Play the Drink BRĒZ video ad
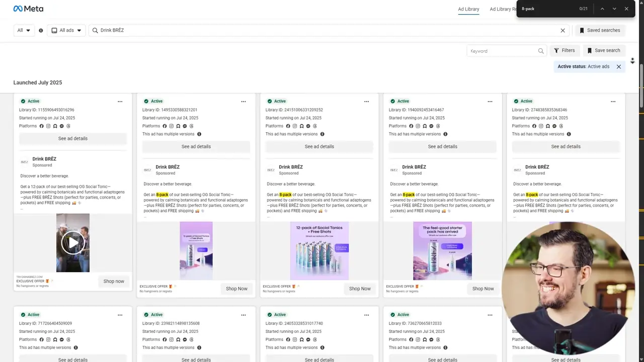 click(x=72, y=242)
